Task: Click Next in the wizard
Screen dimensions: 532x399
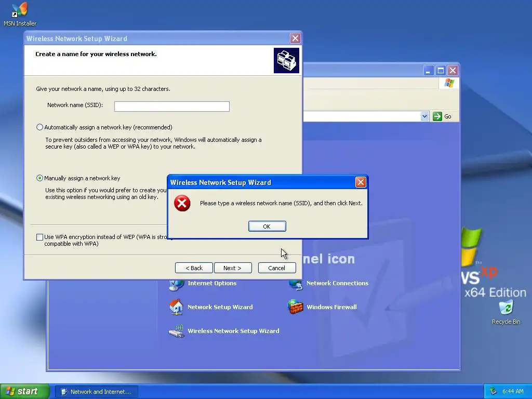Action: tap(233, 268)
